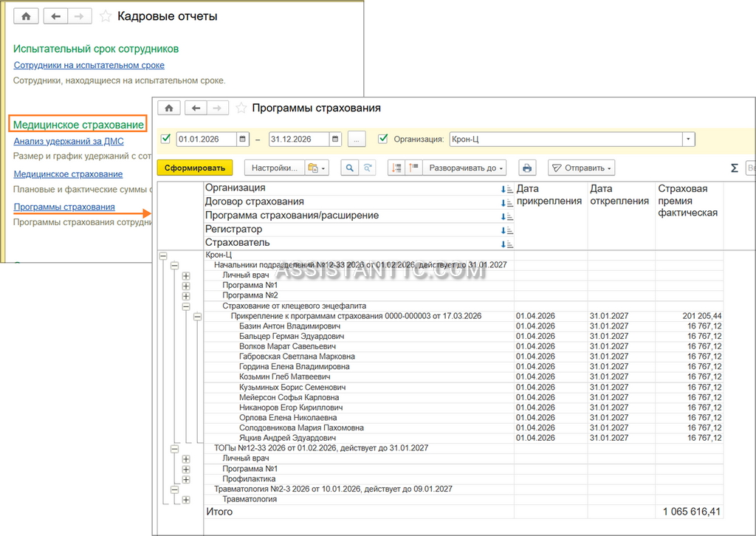Toggle the period filter checkbox
The width and height of the screenshot is (756, 536).
tap(166, 139)
